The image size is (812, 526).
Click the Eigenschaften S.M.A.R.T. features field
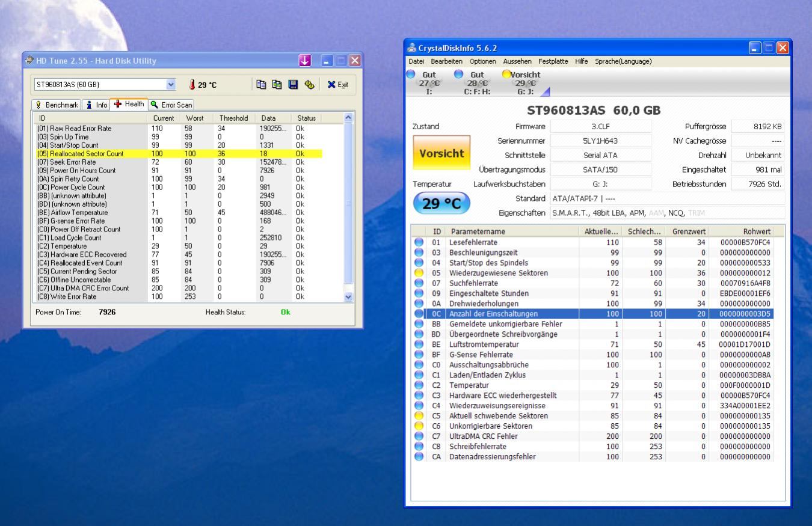[668, 212]
